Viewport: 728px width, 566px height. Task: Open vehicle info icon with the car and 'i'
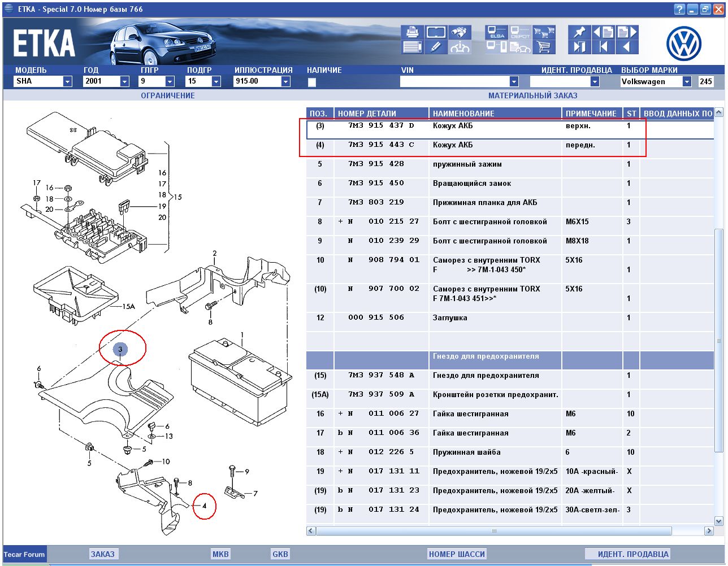click(460, 47)
